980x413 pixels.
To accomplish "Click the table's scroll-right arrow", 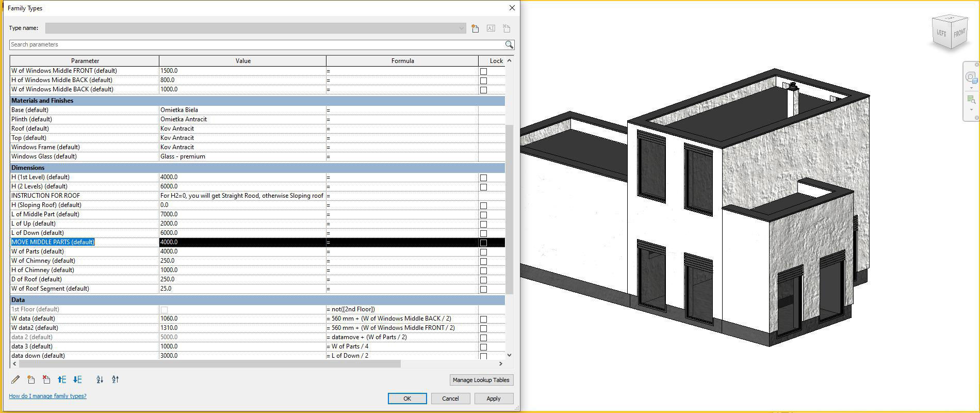I will pyautogui.click(x=500, y=364).
